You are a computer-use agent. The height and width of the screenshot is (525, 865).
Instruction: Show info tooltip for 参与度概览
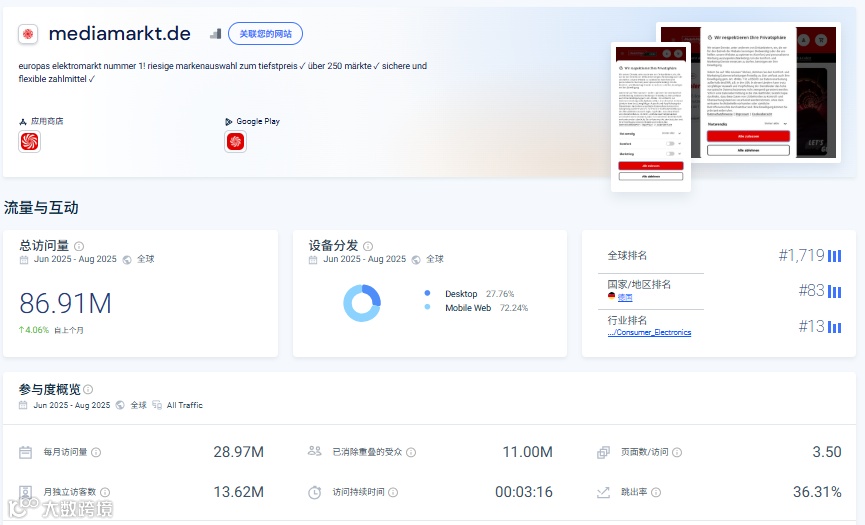coord(88,389)
